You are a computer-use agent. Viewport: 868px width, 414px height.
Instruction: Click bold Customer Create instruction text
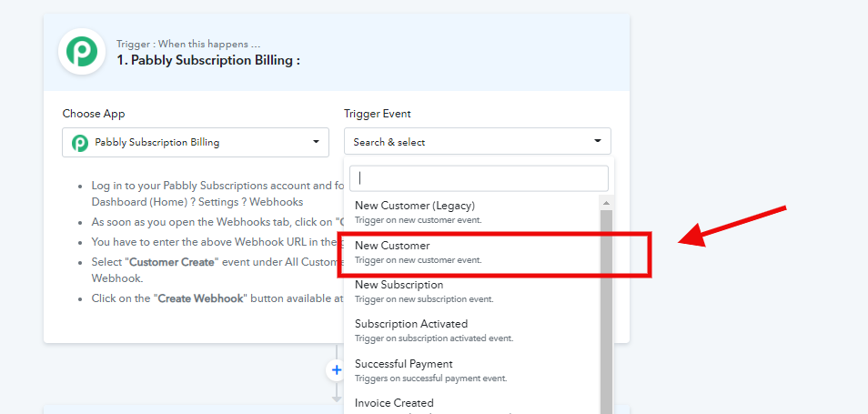tap(172, 262)
